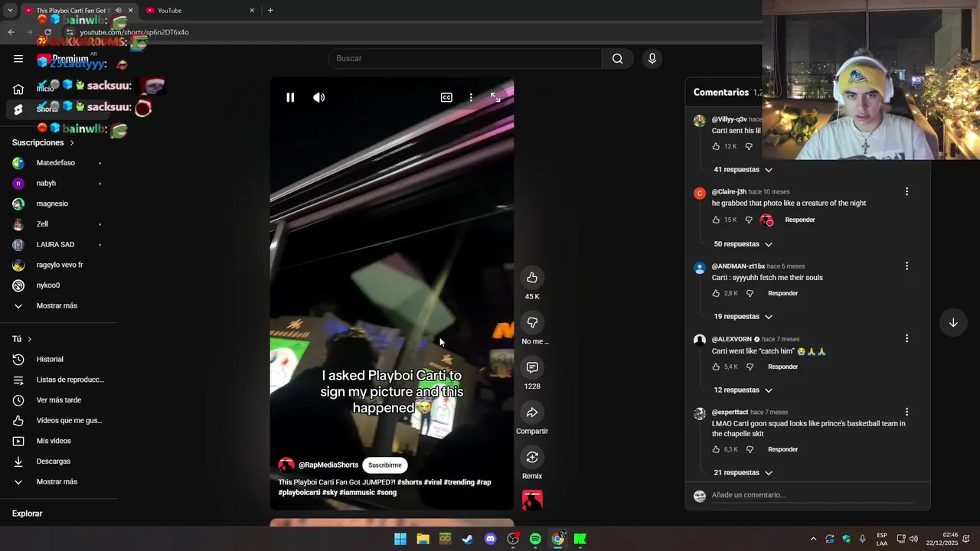980x551 pixels.
Task: Go to next Short with the down arrow
Action: point(953,323)
